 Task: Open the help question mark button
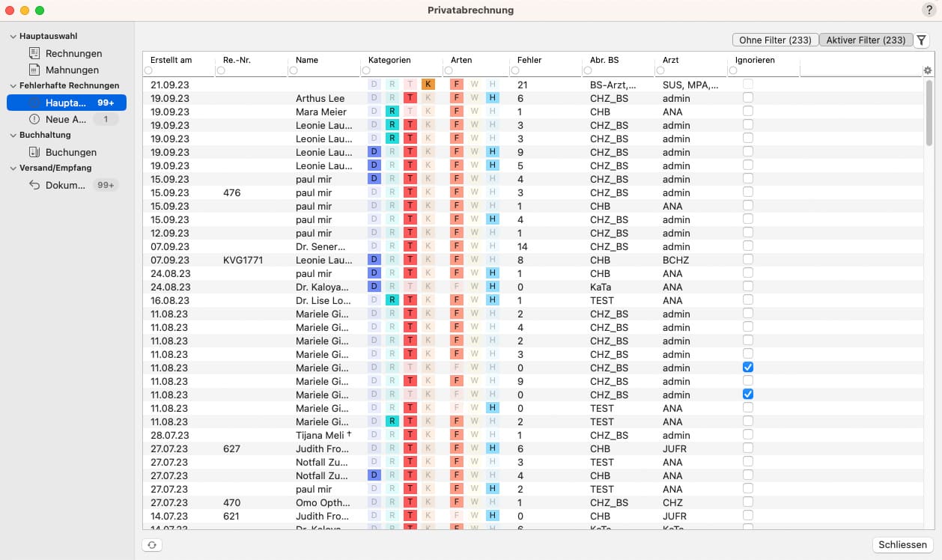click(929, 10)
